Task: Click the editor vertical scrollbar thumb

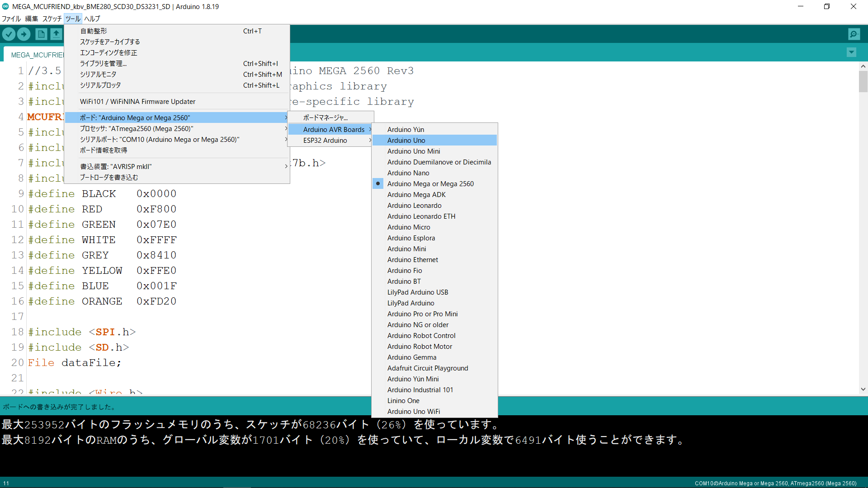Action: click(863, 82)
